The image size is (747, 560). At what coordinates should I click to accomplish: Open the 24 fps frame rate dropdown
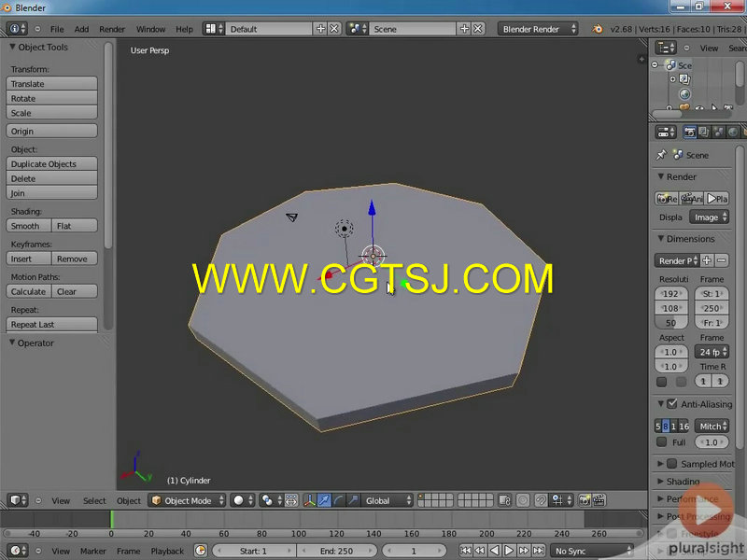click(x=712, y=352)
